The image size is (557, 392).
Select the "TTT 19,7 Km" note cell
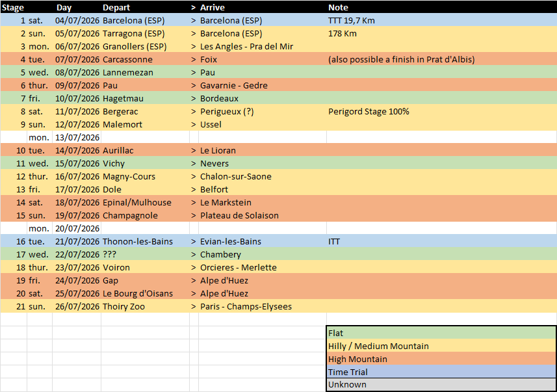coord(352,20)
